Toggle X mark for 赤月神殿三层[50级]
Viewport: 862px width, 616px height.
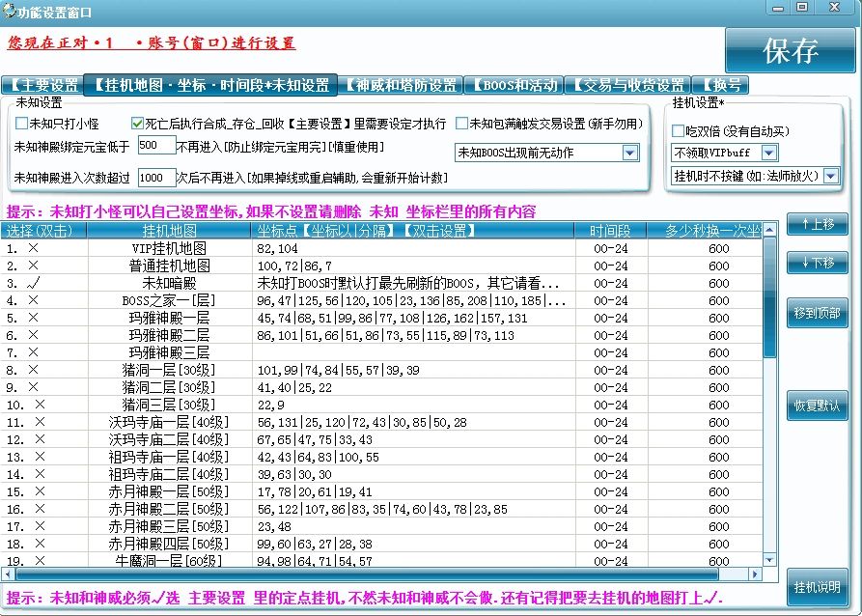click(x=40, y=526)
